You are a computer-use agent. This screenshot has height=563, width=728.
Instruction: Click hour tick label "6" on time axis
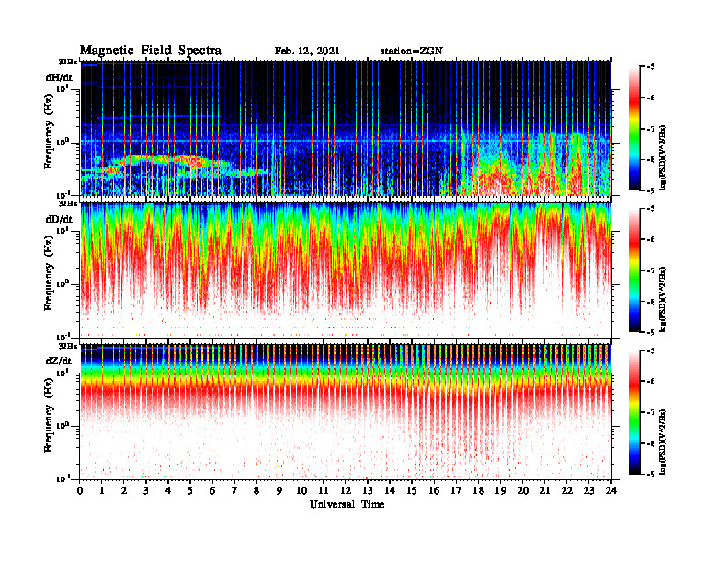tap(212, 491)
